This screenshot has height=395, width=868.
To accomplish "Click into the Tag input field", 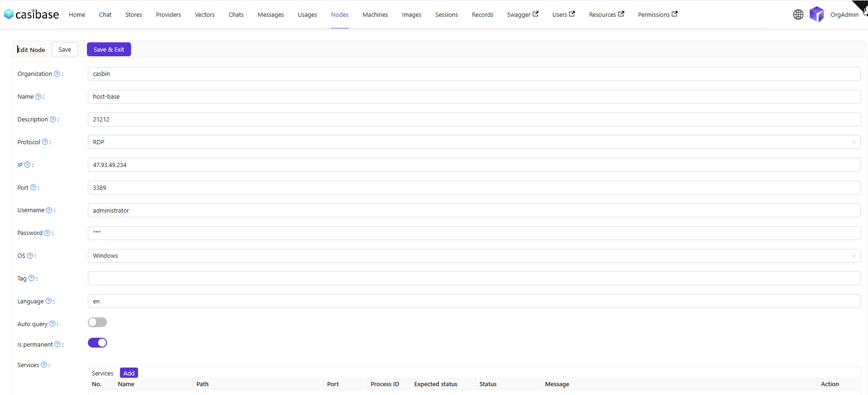I will (474, 278).
